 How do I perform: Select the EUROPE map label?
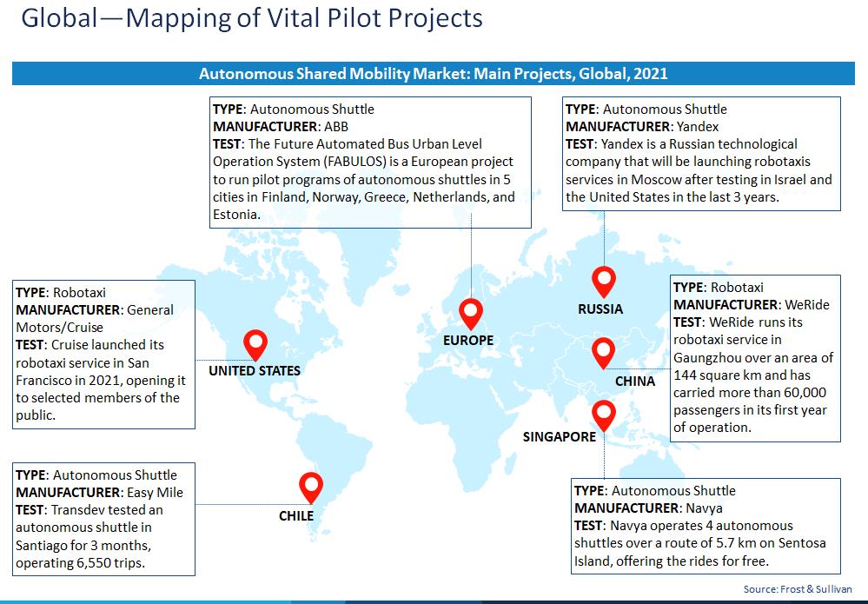(468, 341)
